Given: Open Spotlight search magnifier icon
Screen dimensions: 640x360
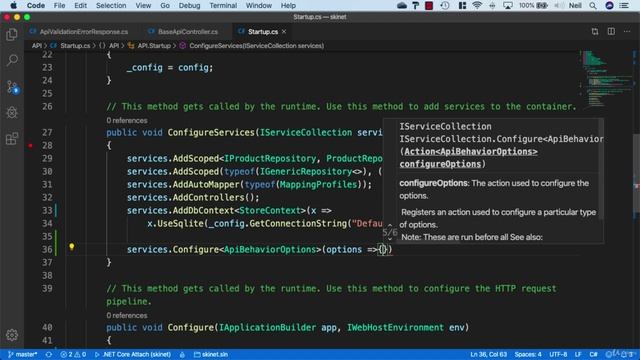Looking at the screenshot, I should [593, 5].
